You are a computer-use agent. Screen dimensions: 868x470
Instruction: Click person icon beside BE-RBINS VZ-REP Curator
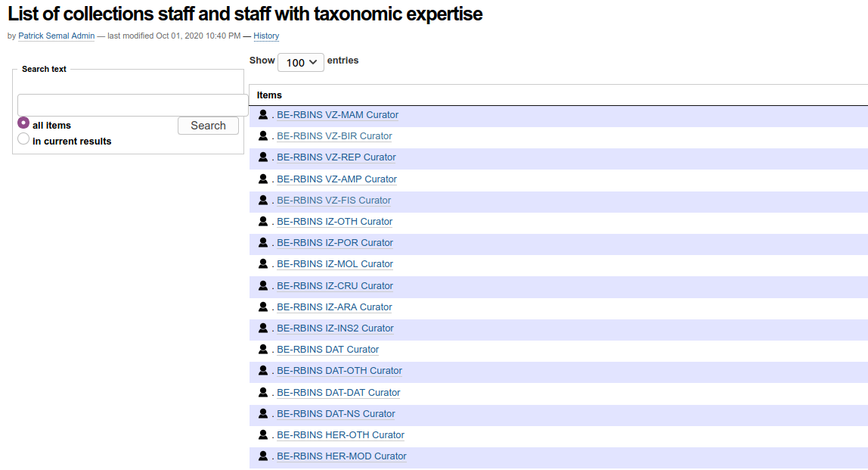[263, 157]
